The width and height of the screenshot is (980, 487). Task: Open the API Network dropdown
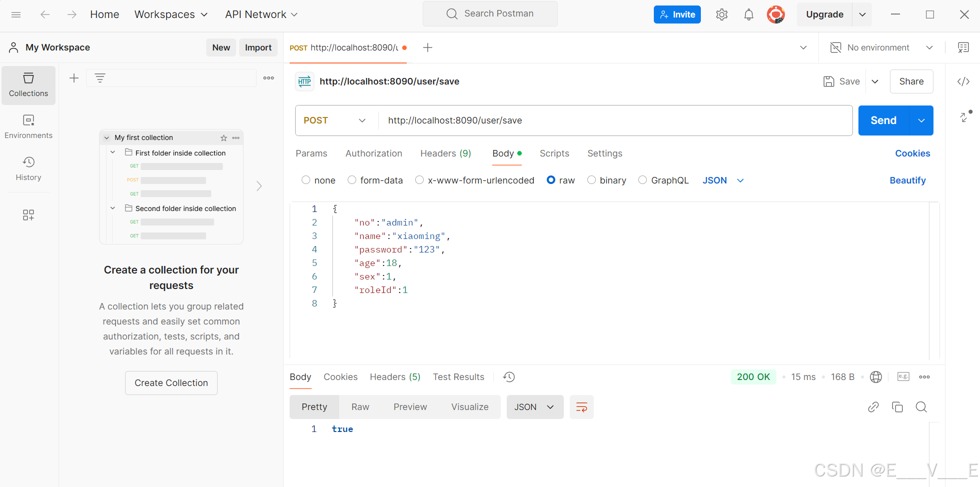tap(261, 14)
